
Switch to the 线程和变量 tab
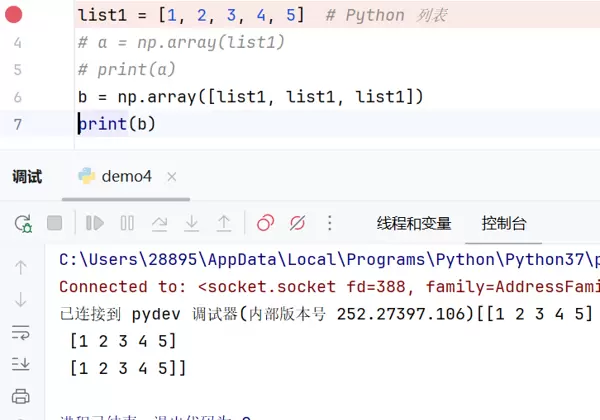[x=413, y=223]
